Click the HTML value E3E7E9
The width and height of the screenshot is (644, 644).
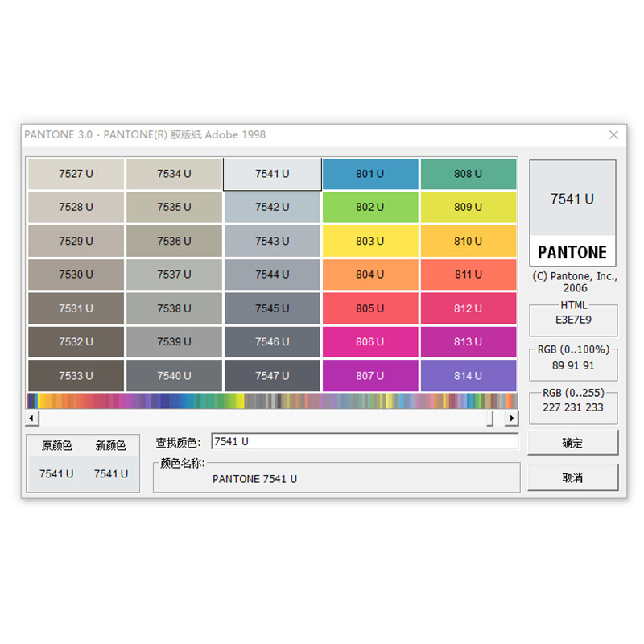pos(573,320)
